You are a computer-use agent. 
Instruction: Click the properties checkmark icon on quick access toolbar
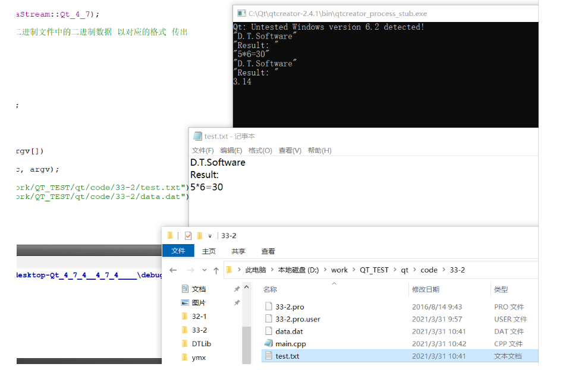[x=188, y=235]
